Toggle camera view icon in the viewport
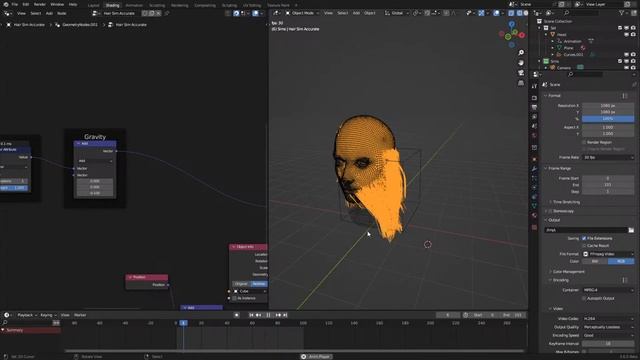This screenshot has height=360, width=640. click(x=521, y=73)
